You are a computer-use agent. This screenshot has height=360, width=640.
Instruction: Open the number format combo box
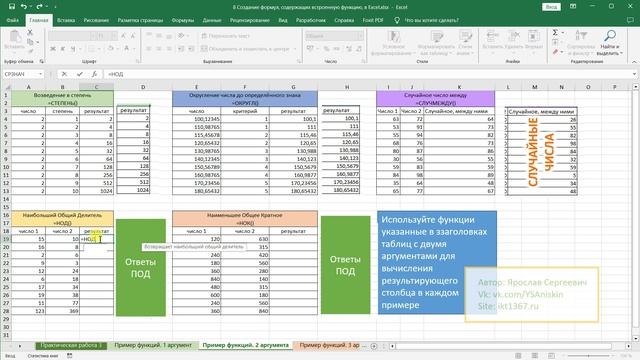click(x=334, y=36)
